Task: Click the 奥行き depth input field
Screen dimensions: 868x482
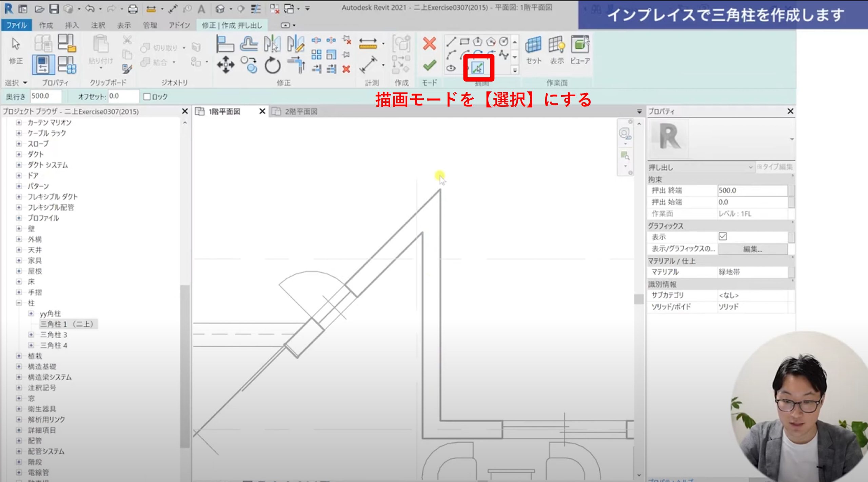Action: (45, 96)
